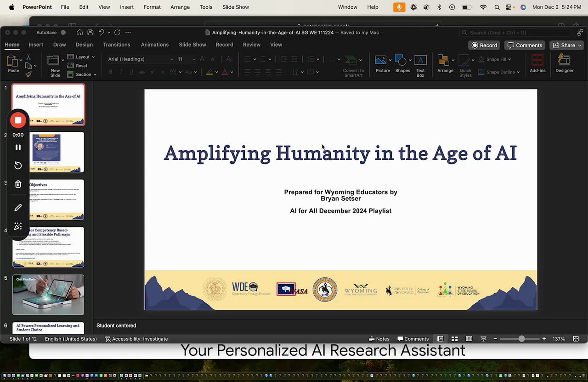588x382 pixels.
Task: Open the Transitions ribbon tab
Action: point(116,45)
